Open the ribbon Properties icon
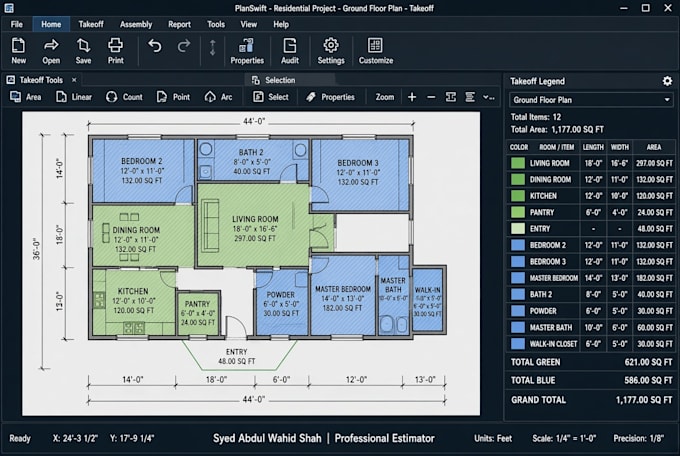680x456 pixels. 247,46
